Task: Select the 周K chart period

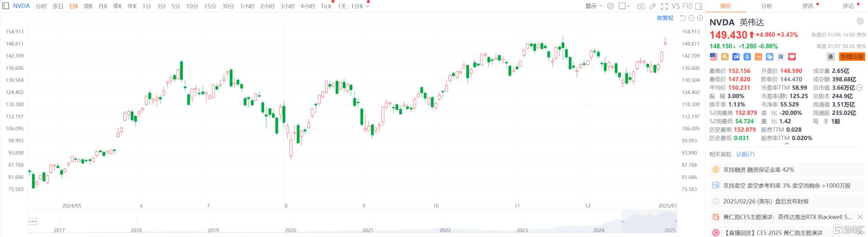Action: click(88, 6)
